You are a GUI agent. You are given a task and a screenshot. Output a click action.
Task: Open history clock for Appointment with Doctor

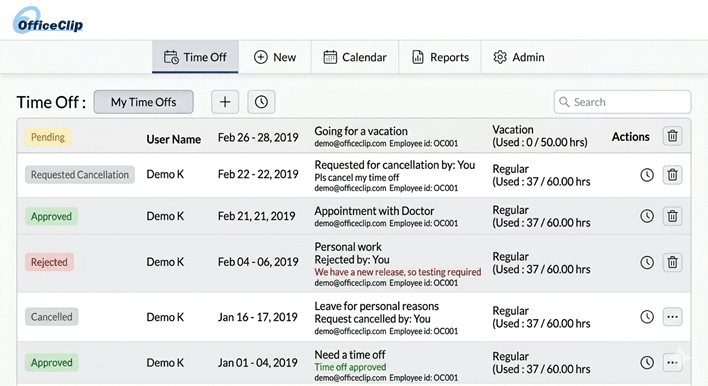point(647,216)
